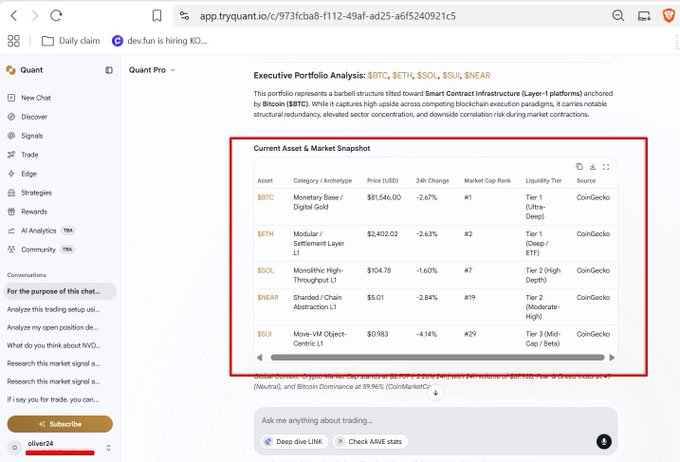
Task: Click the Edge lightning icon
Action: [x=12, y=174]
